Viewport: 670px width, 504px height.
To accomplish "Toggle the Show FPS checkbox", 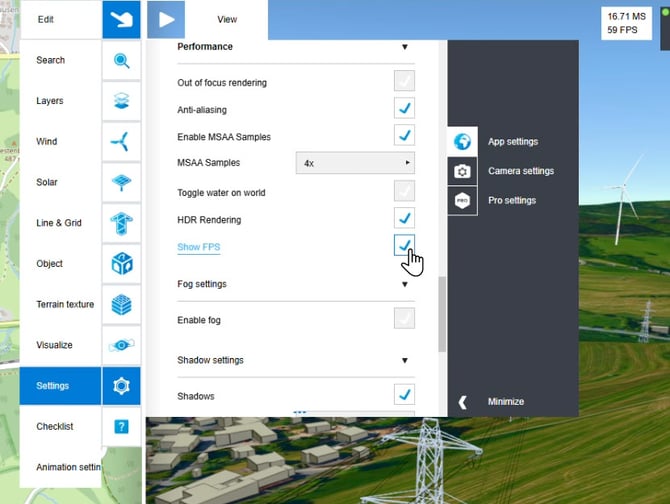I will pyautogui.click(x=404, y=245).
